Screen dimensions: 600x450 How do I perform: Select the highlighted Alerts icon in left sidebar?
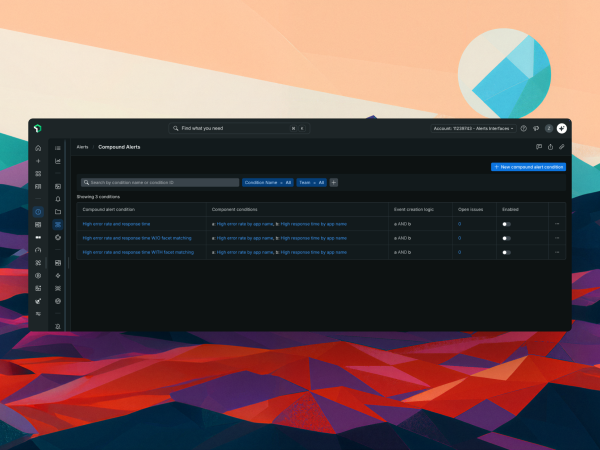38,212
